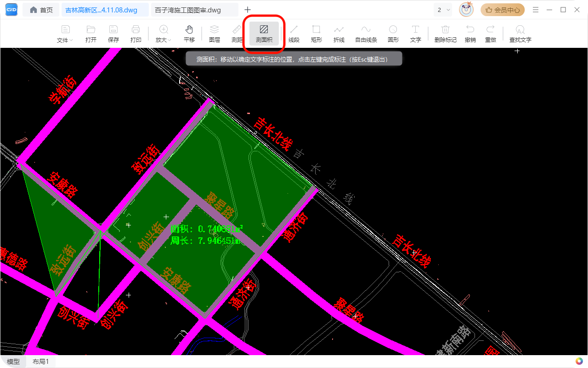Open the 图层 layers panel

pyautogui.click(x=215, y=34)
